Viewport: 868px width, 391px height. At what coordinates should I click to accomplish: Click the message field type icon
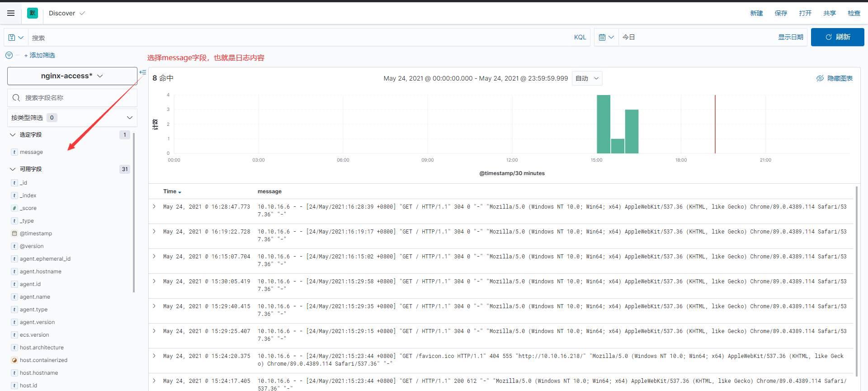14,152
